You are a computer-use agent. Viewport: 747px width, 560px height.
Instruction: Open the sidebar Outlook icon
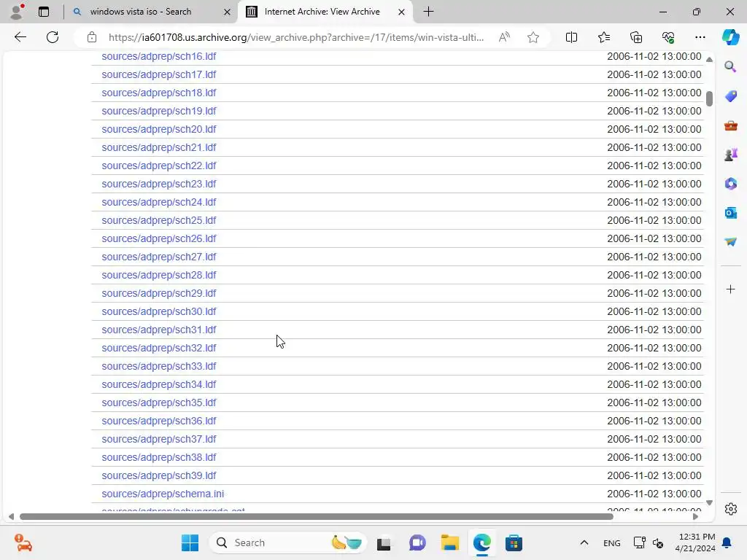click(x=730, y=213)
